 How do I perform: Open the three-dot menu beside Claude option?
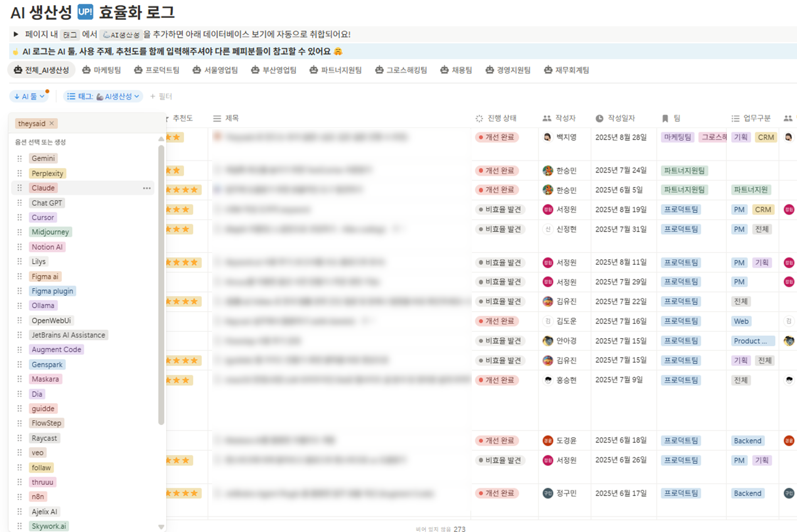coord(147,188)
